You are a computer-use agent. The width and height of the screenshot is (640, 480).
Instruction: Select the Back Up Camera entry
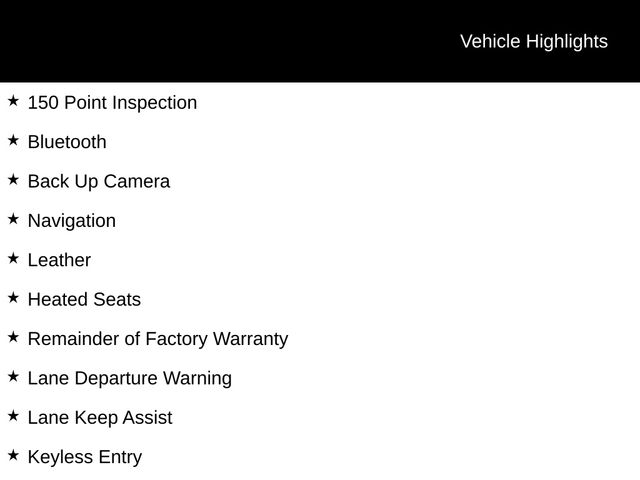click(99, 182)
